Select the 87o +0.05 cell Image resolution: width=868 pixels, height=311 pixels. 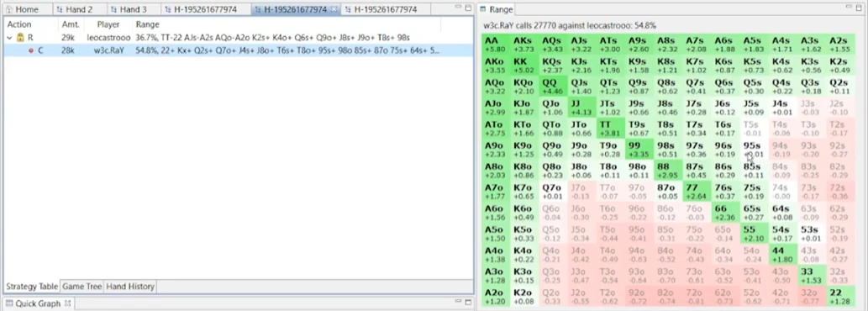(668, 192)
